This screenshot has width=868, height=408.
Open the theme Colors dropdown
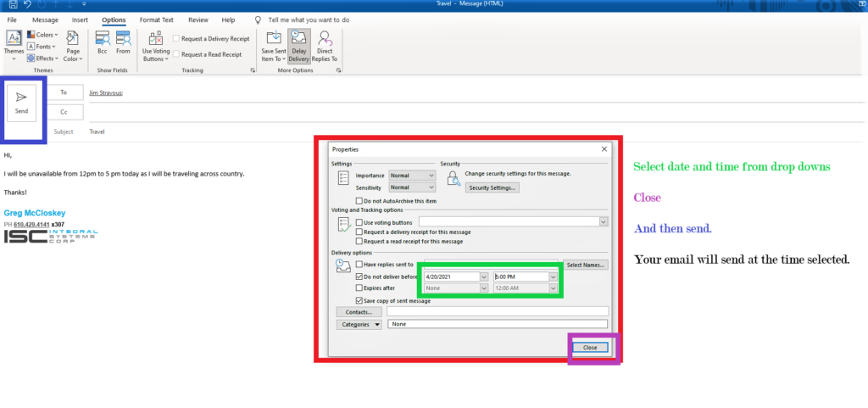(x=42, y=35)
